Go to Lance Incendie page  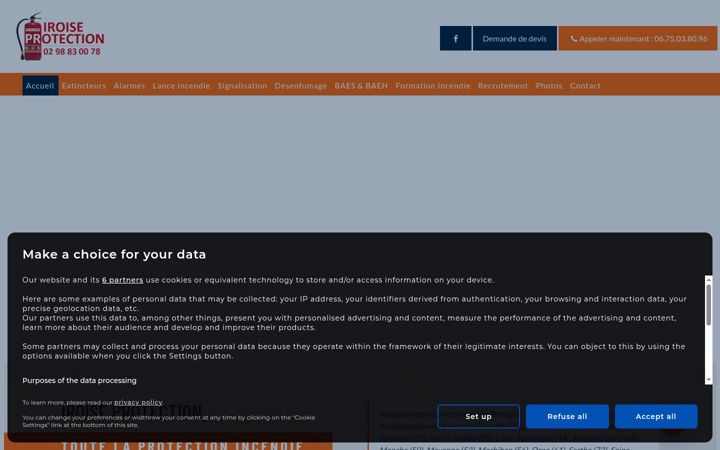[181, 85]
